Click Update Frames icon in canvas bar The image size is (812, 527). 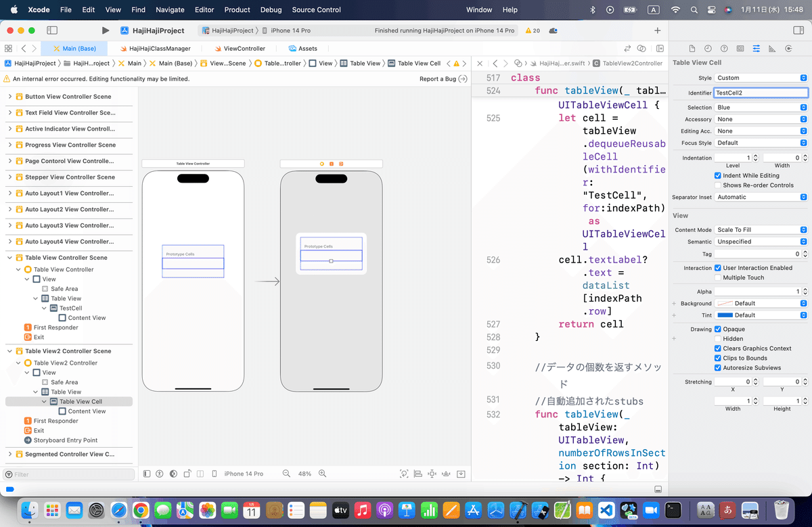(x=404, y=474)
